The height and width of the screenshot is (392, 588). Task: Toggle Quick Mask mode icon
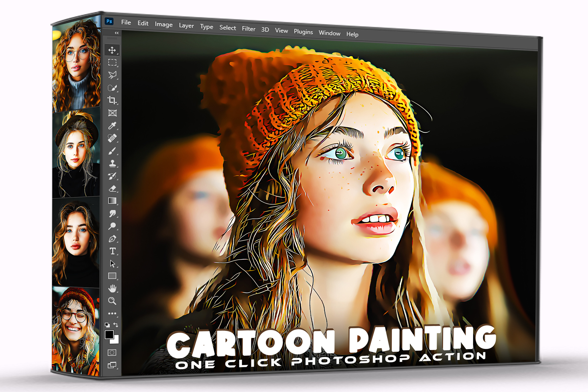112,352
